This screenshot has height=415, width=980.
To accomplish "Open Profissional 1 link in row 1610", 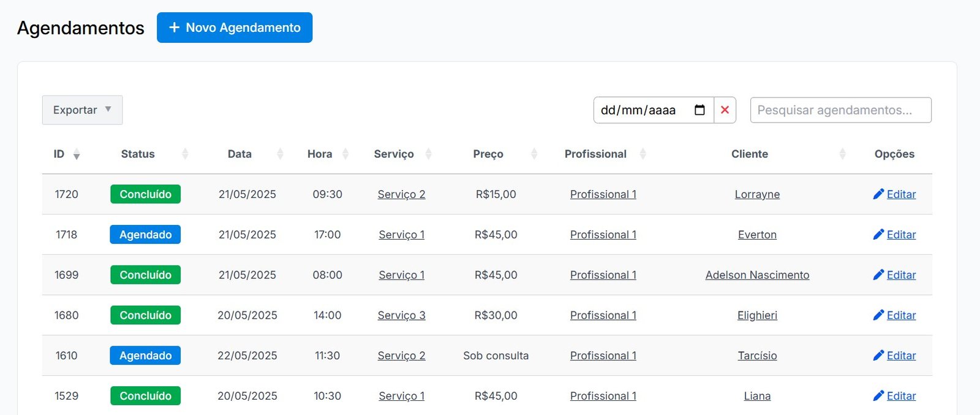I will [x=603, y=356].
